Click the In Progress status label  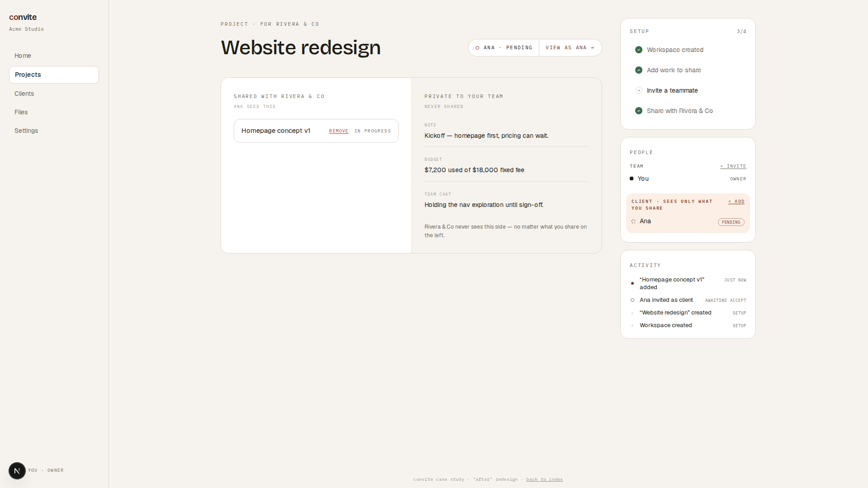pos(373,131)
